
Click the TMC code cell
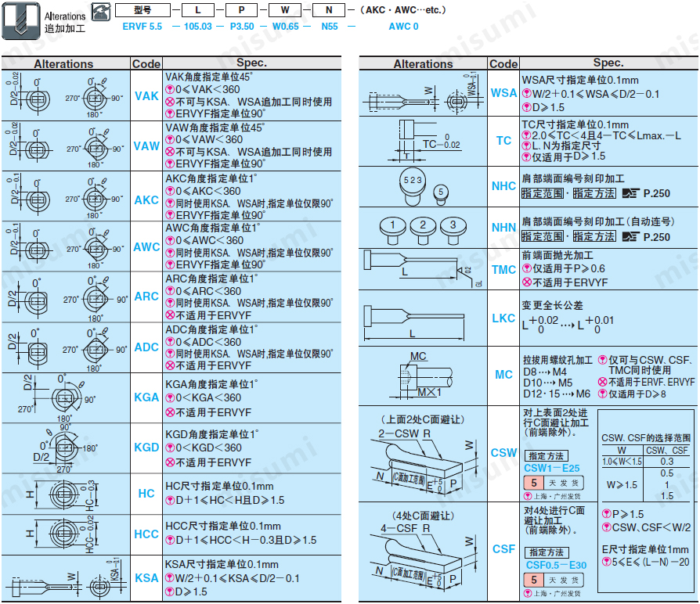(503, 269)
